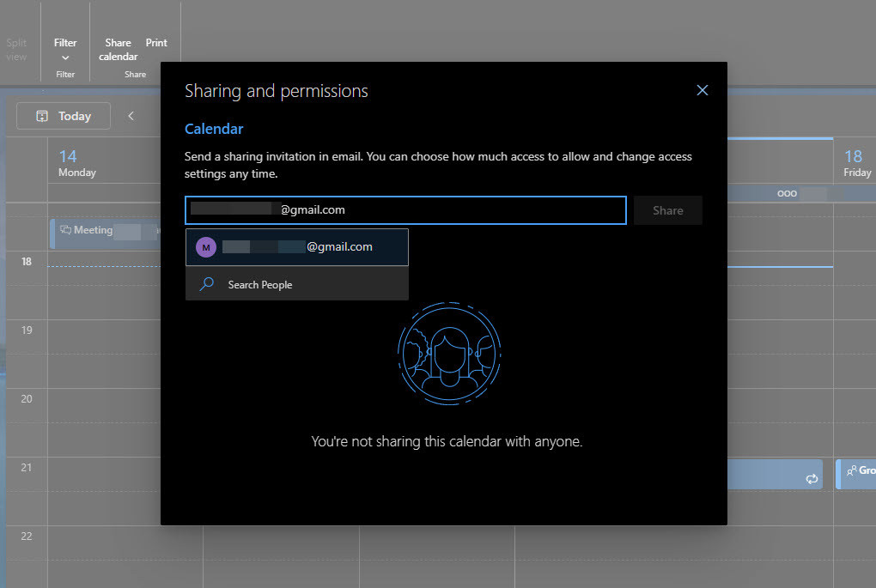Click the Today calendar icon
Viewport: 876px width, 588px height.
(x=42, y=116)
